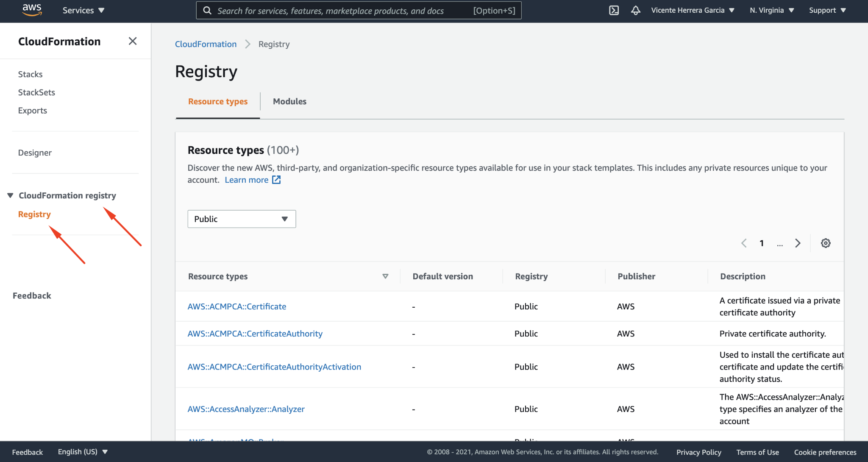Collapse the CloudFormation registry section

10,195
